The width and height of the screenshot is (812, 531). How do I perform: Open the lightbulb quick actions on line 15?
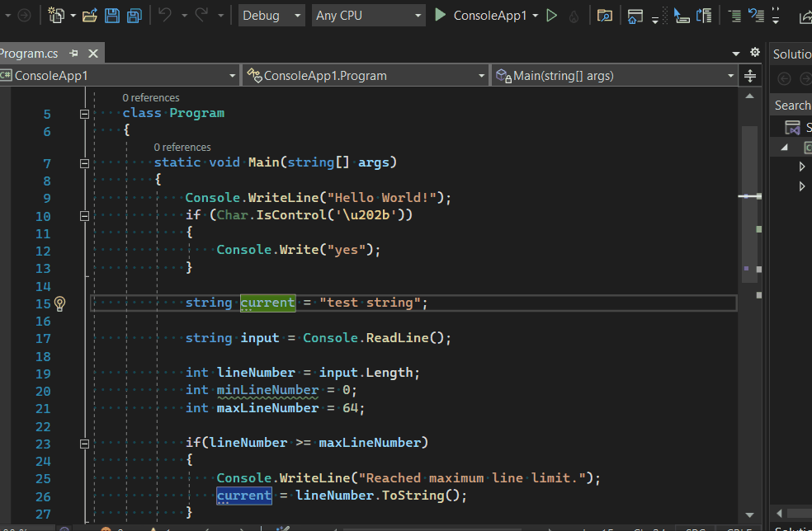[x=59, y=303]
